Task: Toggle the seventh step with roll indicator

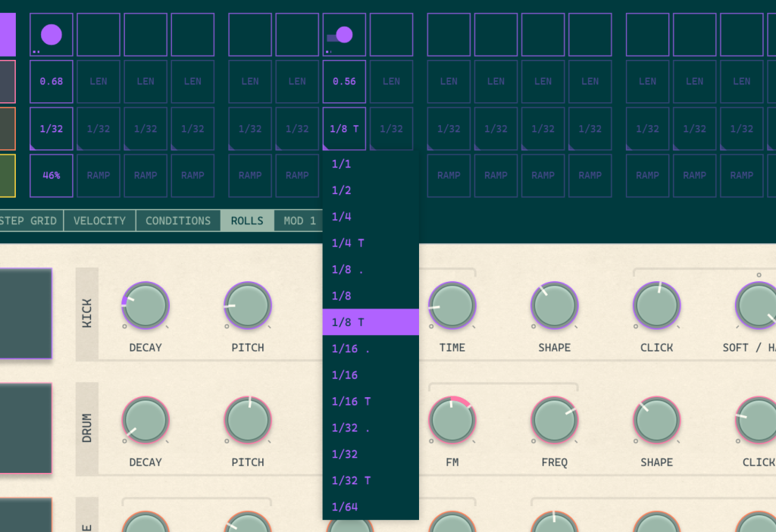Action: (x=344, y=35)
